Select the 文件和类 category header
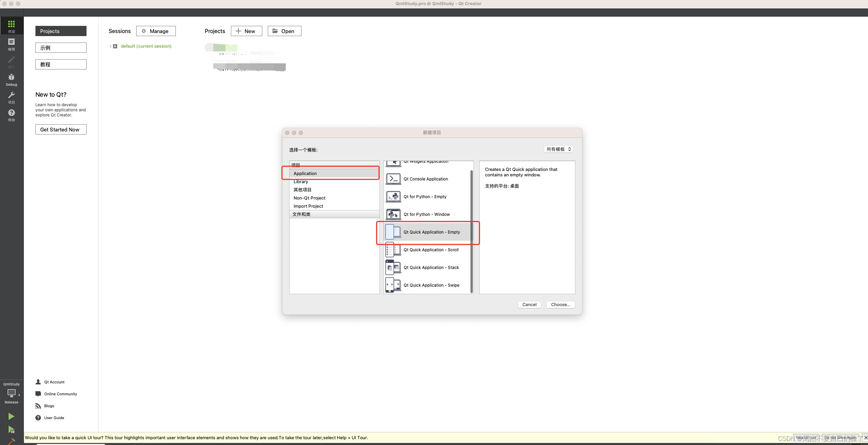The width and height of the screenshot is (868, 445). pyautogui.click(x=301, y=214)
